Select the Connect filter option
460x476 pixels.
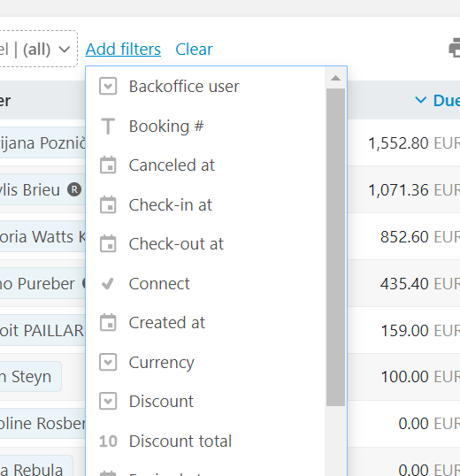pyautogui.click(x=205, y=283)
